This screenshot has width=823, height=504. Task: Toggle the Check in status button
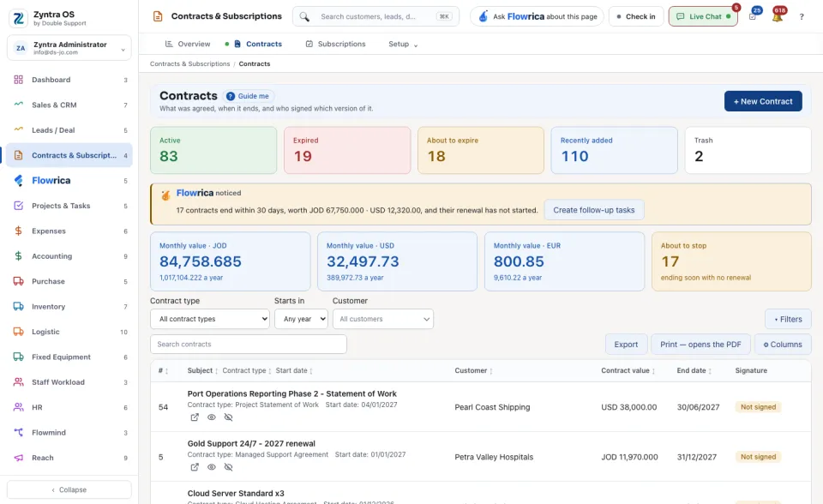pyautogui.click(x=636, y=16)
